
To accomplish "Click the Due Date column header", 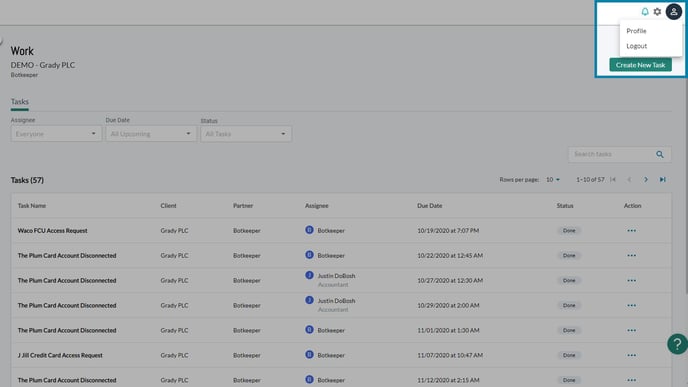I will coord(430,206).
